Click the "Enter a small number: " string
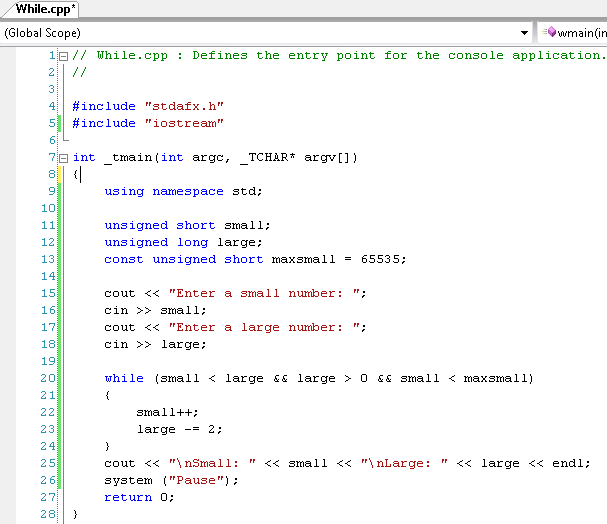 tap(264, 293)
